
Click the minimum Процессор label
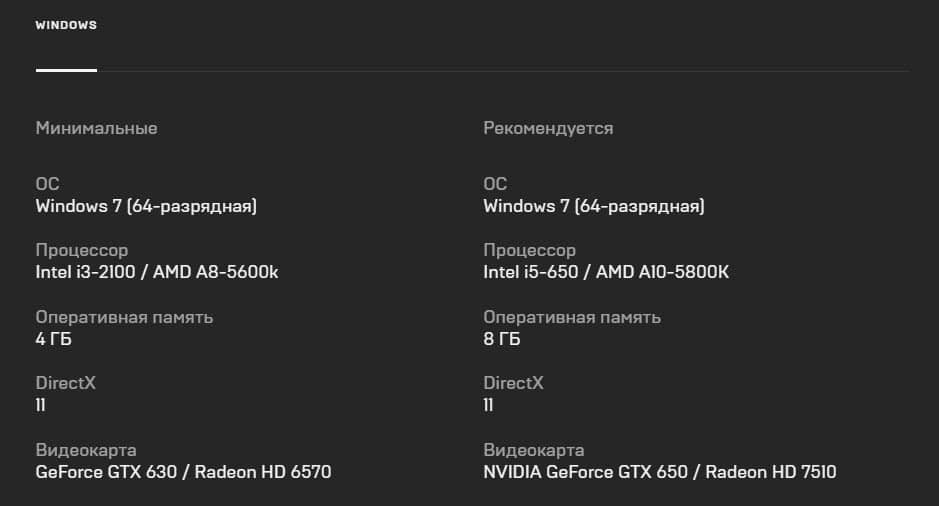[81, 250]
